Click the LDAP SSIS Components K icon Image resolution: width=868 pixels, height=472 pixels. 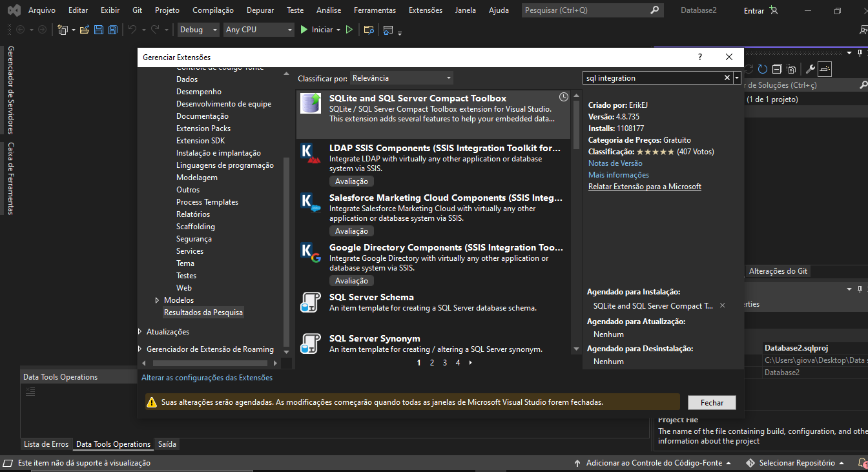(311, 153)
